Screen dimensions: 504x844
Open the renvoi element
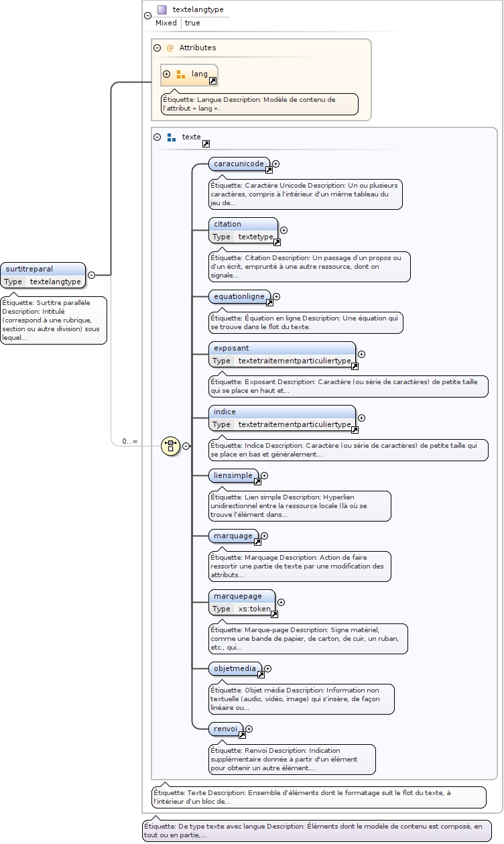point(224,729)
